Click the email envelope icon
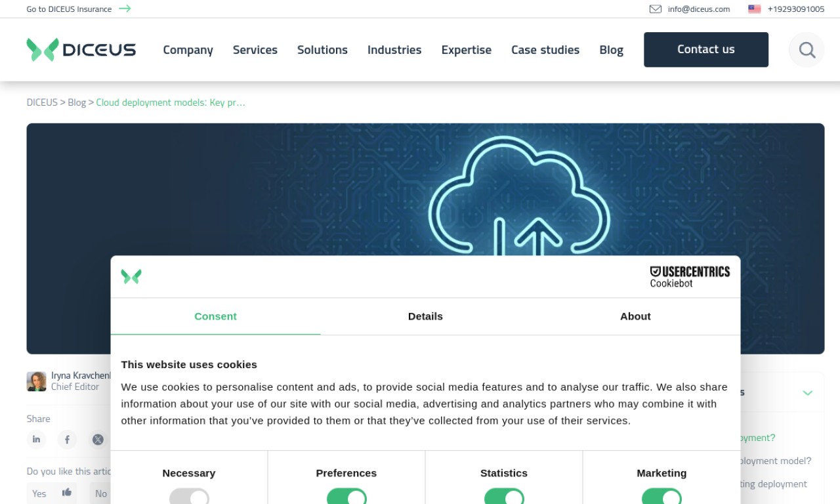This screenshot has width=840, height=504. pyautogui.click(x=655, y=9)
